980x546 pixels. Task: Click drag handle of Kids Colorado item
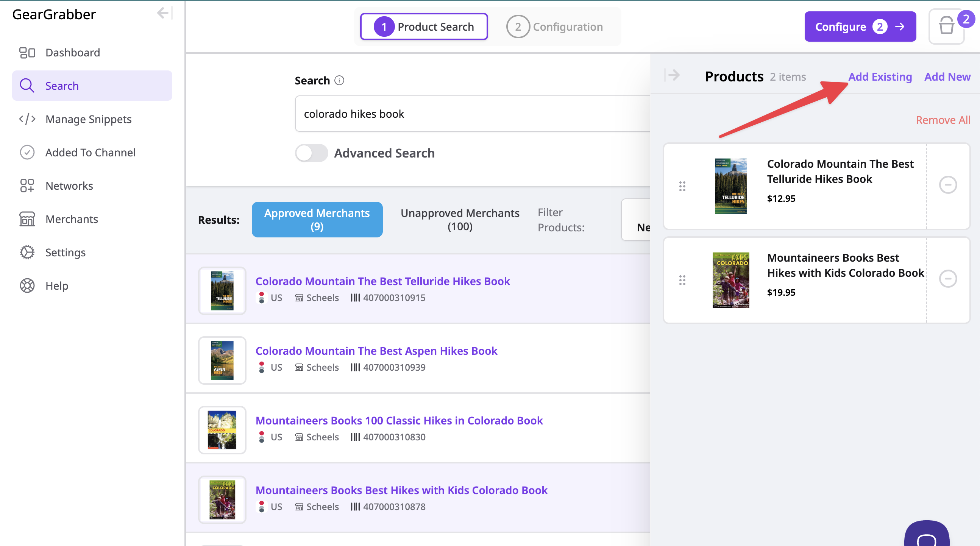(x=682, y=280)
